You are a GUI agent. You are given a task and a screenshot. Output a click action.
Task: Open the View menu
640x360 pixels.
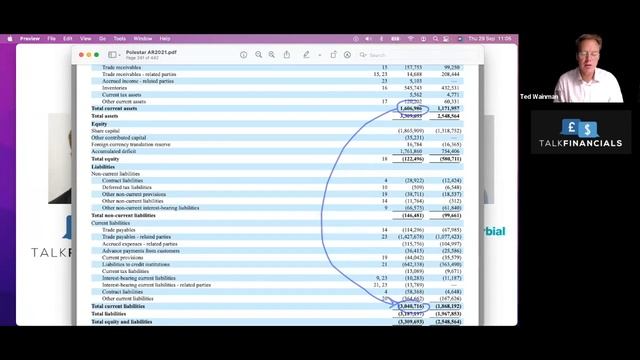point(85,39)
